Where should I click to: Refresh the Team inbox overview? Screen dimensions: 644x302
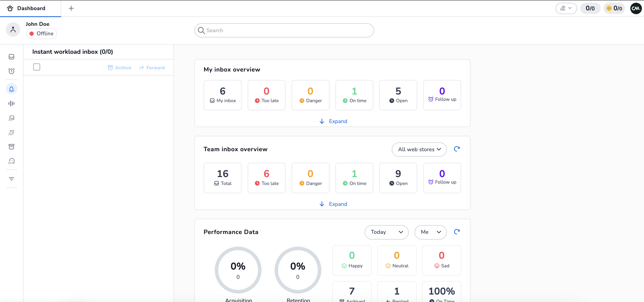tap(456, 149)
